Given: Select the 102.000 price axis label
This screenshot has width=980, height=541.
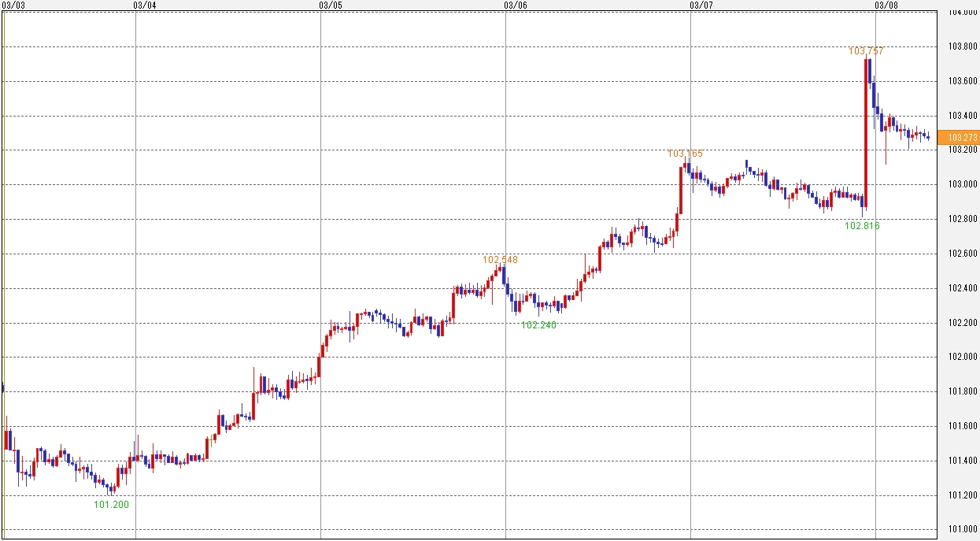Looking at the screenshot, I should click(963, 357).
